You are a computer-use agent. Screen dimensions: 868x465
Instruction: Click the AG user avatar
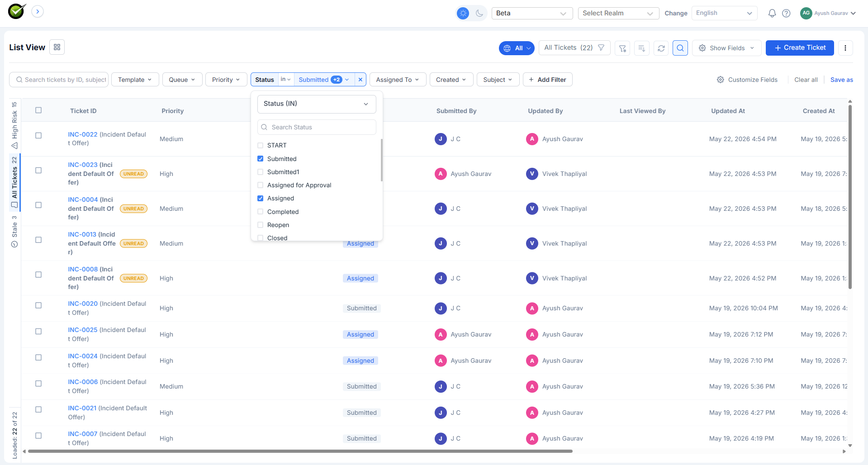(x=806, y=13)
